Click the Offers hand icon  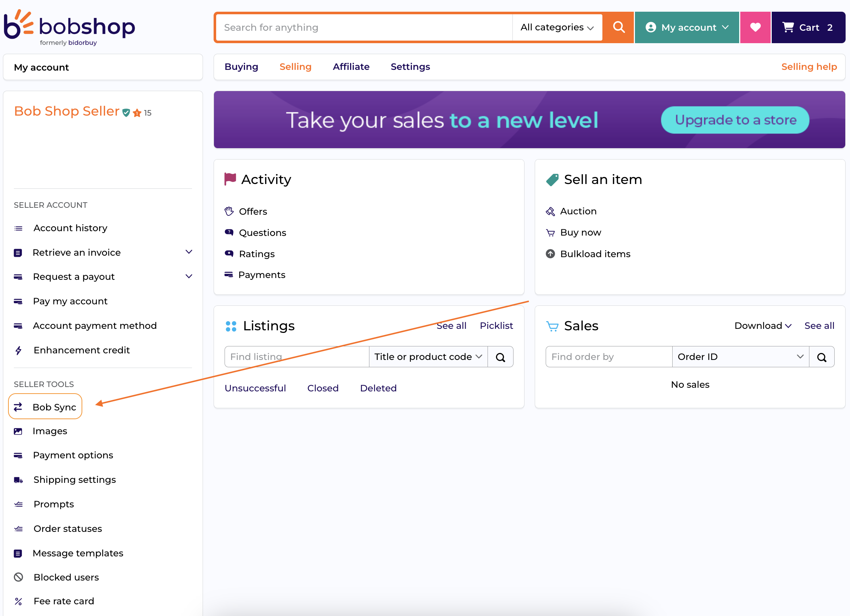[x=229, y=211]
